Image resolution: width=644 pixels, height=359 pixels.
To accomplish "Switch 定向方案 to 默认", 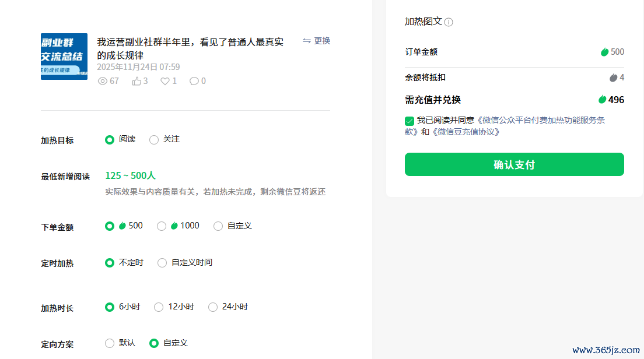I will [x=110, y=343].
